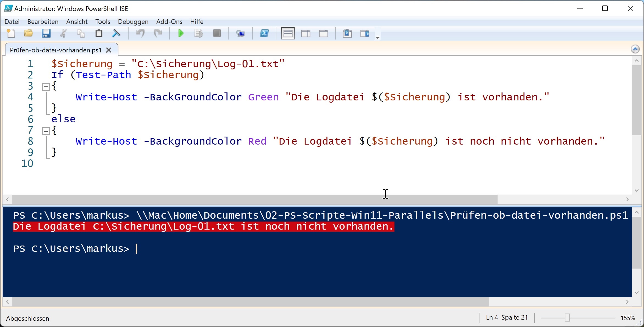The height and width of the screenshot is (327, 644).
Task: Click the else keyword on line 6
Action: (63, 119)
